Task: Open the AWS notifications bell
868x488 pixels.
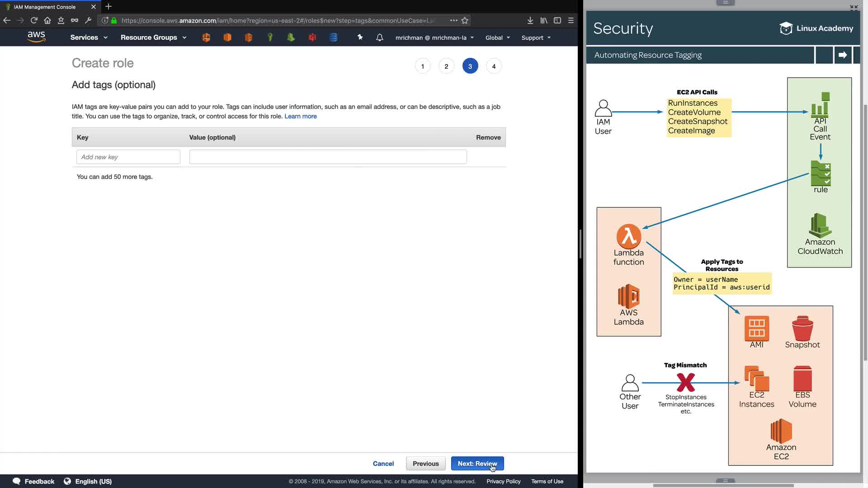Action: (x=380, y=38)
